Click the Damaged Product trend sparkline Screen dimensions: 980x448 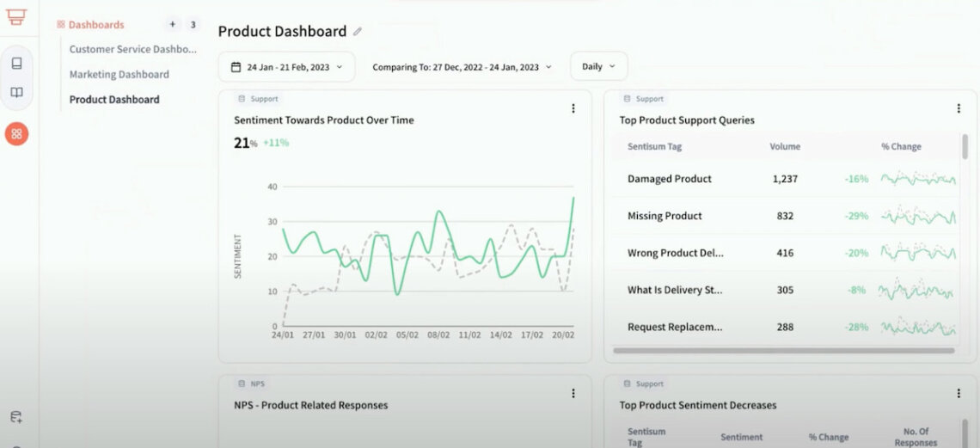click(x=918, y=179)
